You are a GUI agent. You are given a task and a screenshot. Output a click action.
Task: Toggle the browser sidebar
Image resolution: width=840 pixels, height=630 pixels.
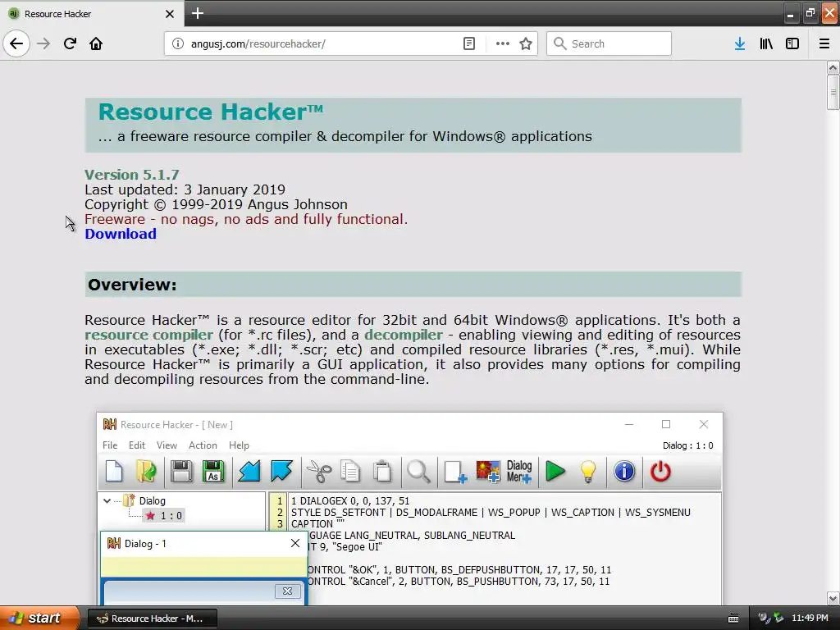coord(792,43)
